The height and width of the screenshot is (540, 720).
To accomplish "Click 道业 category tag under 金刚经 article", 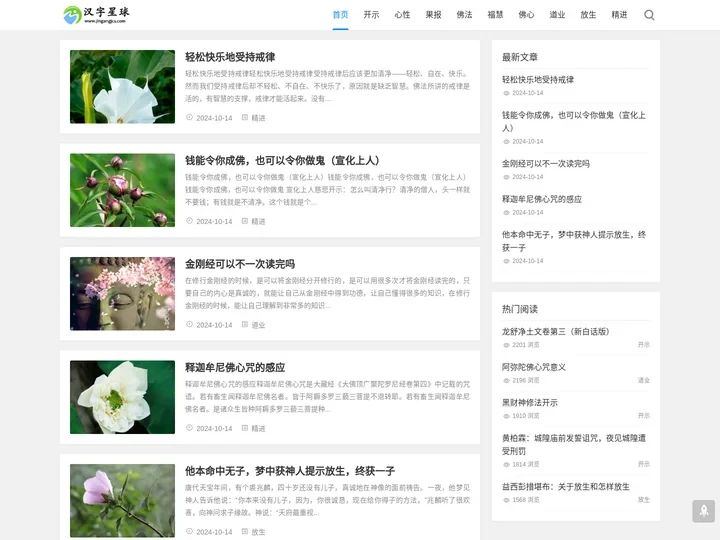I will tap(258, 325).
